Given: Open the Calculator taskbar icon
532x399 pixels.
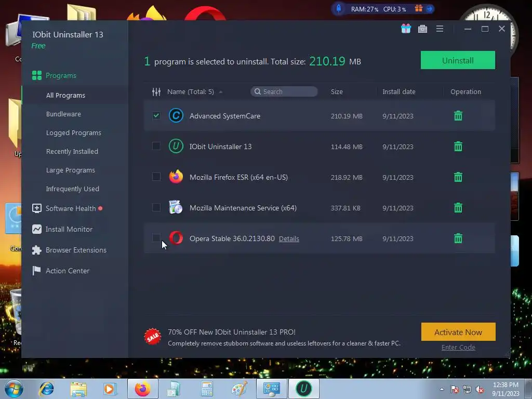Looking at the screenshot, I should (x=207, y=389).
